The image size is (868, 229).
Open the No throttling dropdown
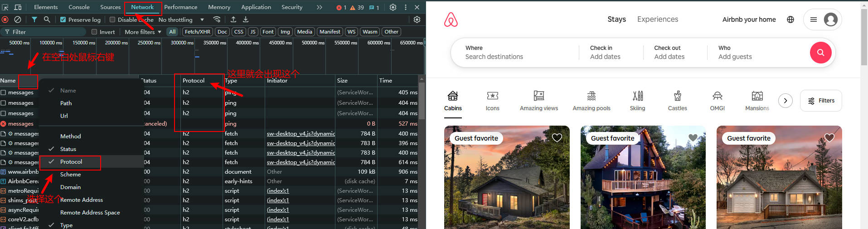point(181,19)
